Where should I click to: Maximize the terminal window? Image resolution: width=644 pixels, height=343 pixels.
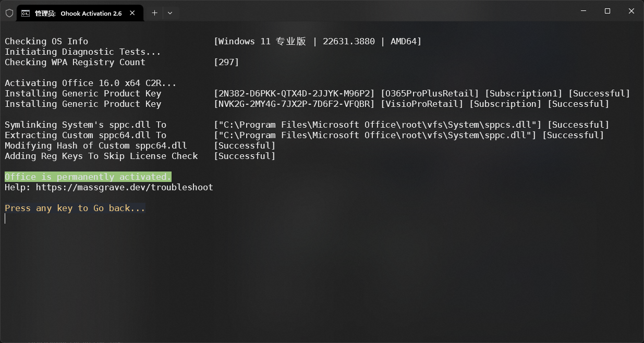pos(607,11)
